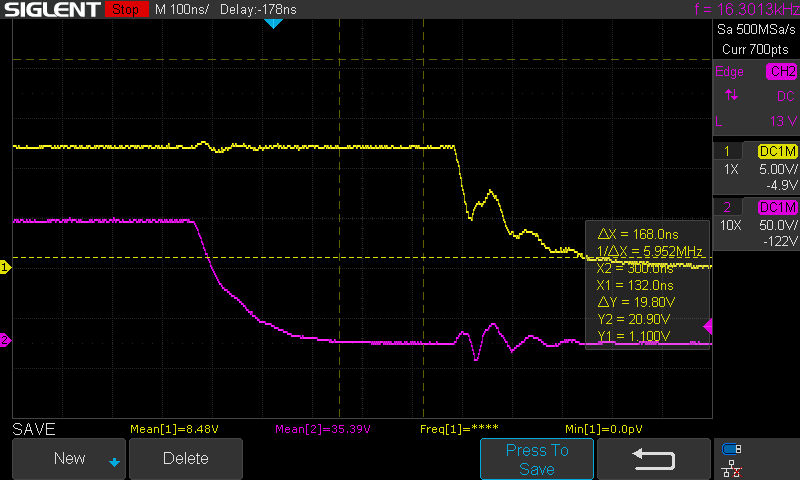Click the USB drive status icon

click(732, 449)
